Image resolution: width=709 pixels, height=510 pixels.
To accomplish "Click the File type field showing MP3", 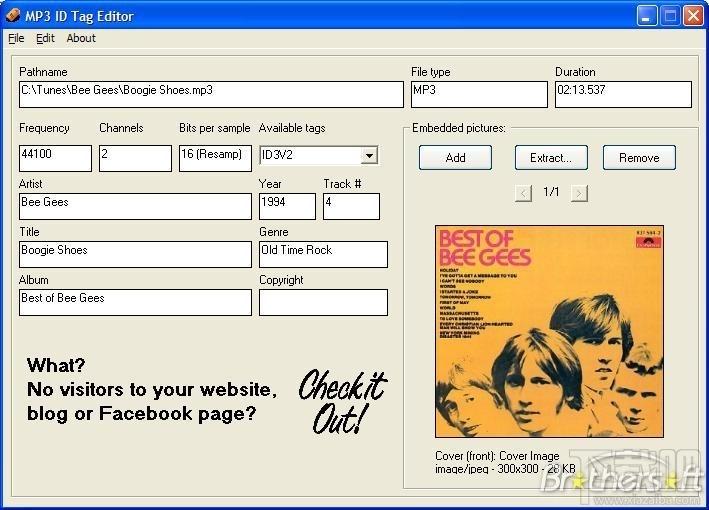I will click(x=479, y=94).
